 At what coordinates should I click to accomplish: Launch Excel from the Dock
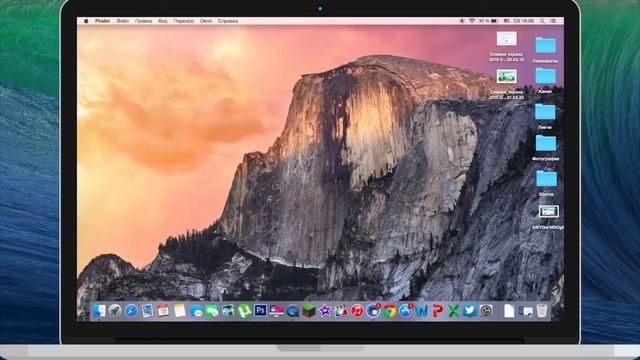(453, 311)
